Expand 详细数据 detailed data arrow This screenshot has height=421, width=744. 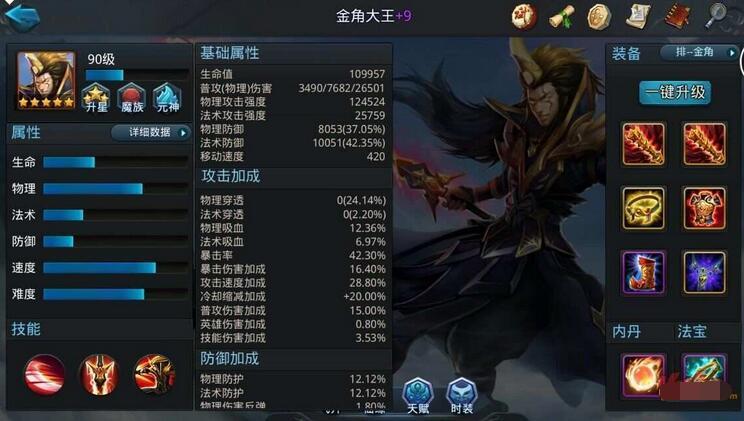pos(151,132)
